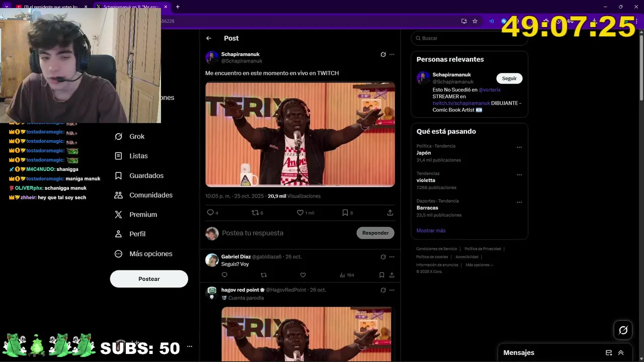
Task: Share the main post
Action: tap(390, 213)
